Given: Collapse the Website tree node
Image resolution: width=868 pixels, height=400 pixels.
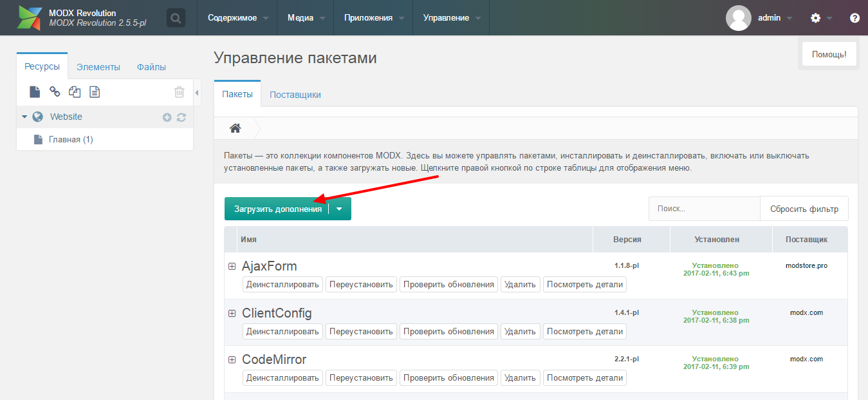Looking at the screenshot, I should [x=24, y=117].
